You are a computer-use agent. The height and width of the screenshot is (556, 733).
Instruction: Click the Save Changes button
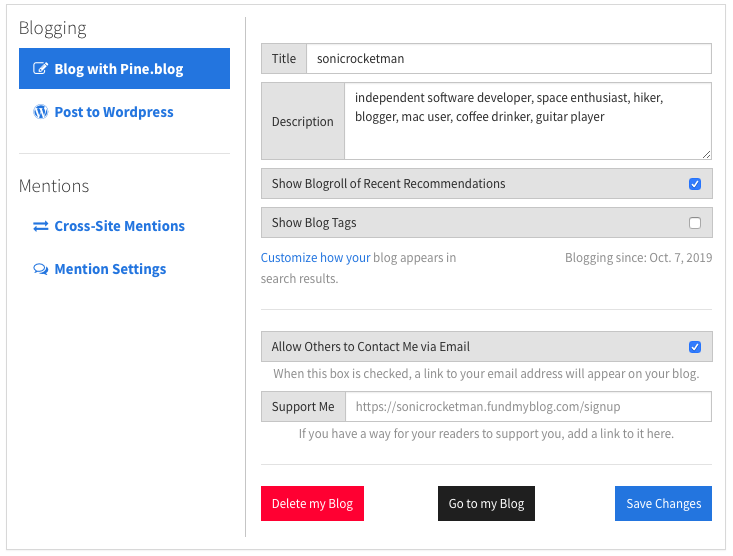tap(663, 504)
